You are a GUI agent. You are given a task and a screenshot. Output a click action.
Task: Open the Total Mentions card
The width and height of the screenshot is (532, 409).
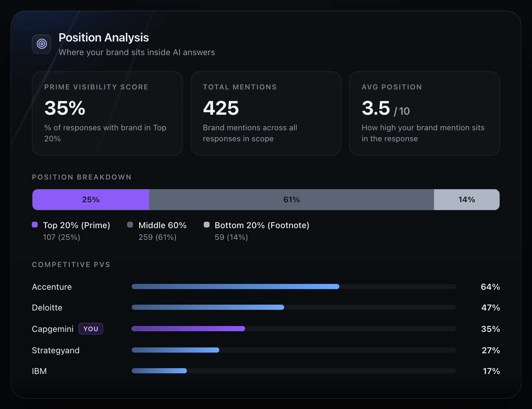(266, 113)
